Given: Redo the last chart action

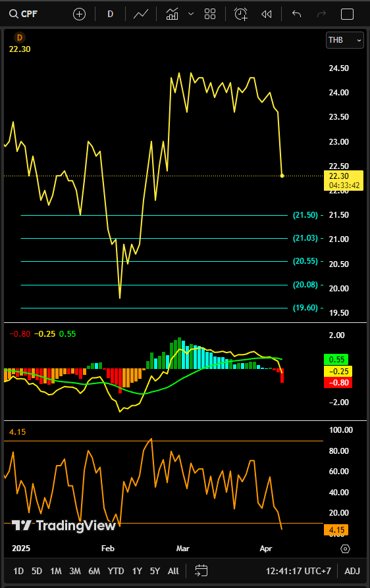Looking at the screenshot, I should click(x=321, y=14).
